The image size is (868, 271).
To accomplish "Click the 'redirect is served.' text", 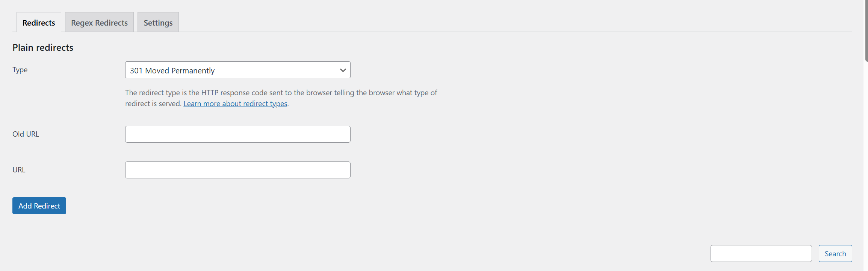I will (153, 104).
